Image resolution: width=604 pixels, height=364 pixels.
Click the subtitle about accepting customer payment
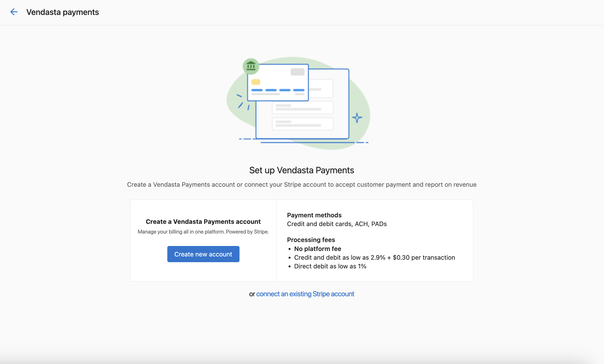[302, 184]
